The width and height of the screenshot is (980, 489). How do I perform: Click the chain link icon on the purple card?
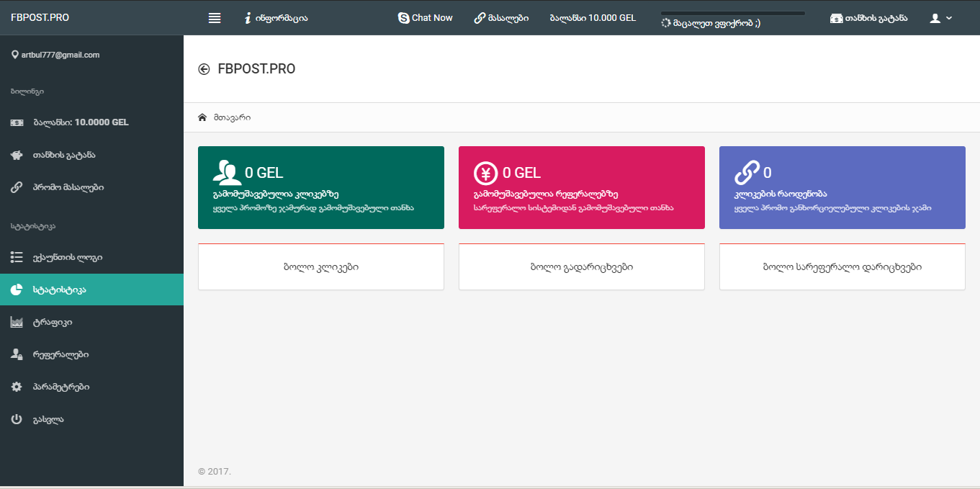coord(747,173)
